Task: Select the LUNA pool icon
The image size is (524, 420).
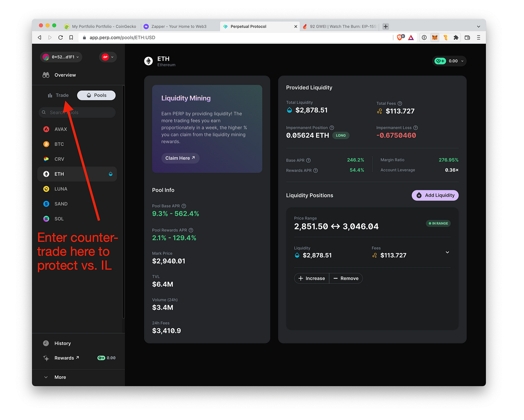Action: coord(46,189)
